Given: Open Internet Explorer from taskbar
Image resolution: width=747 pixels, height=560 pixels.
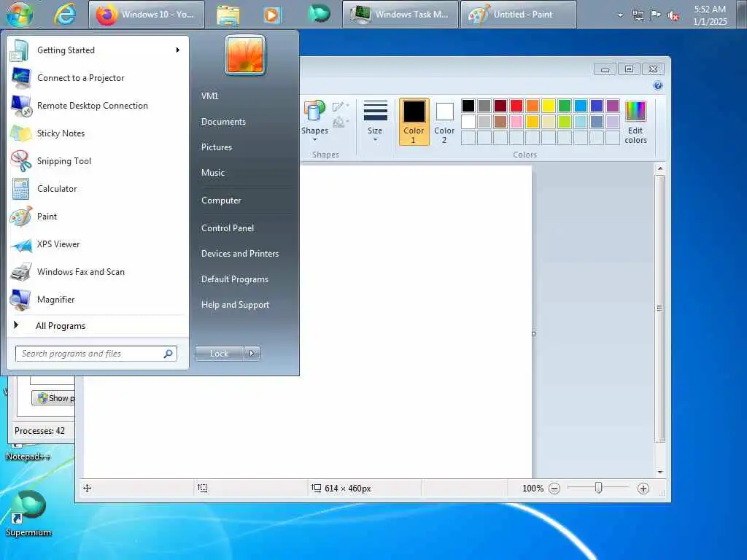Looking at the screenshot, I should point(65,15).
